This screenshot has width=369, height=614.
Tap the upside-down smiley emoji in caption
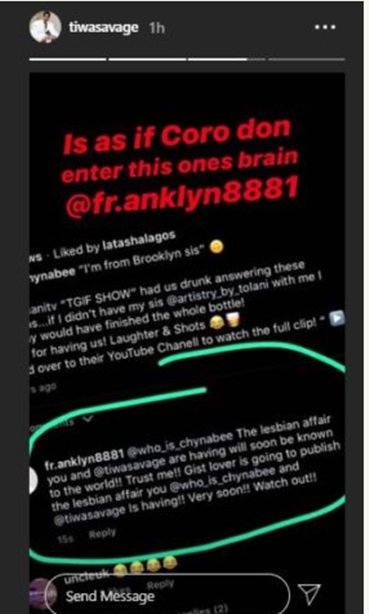click(x=217, y=247)
